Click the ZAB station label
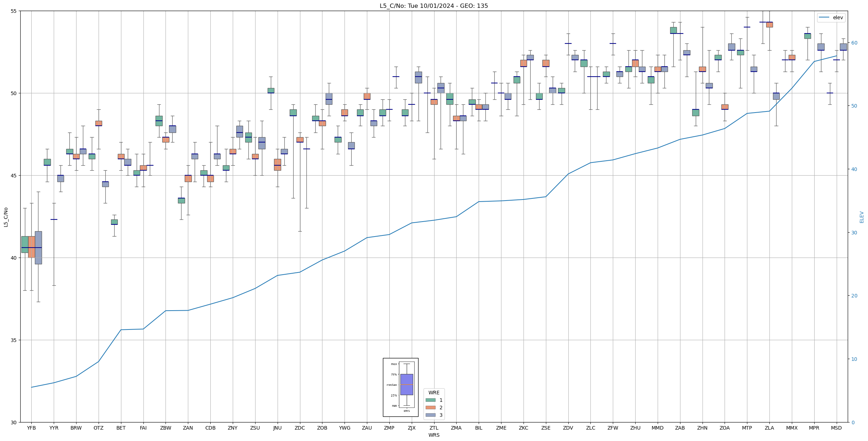 [x=680, y=428]
